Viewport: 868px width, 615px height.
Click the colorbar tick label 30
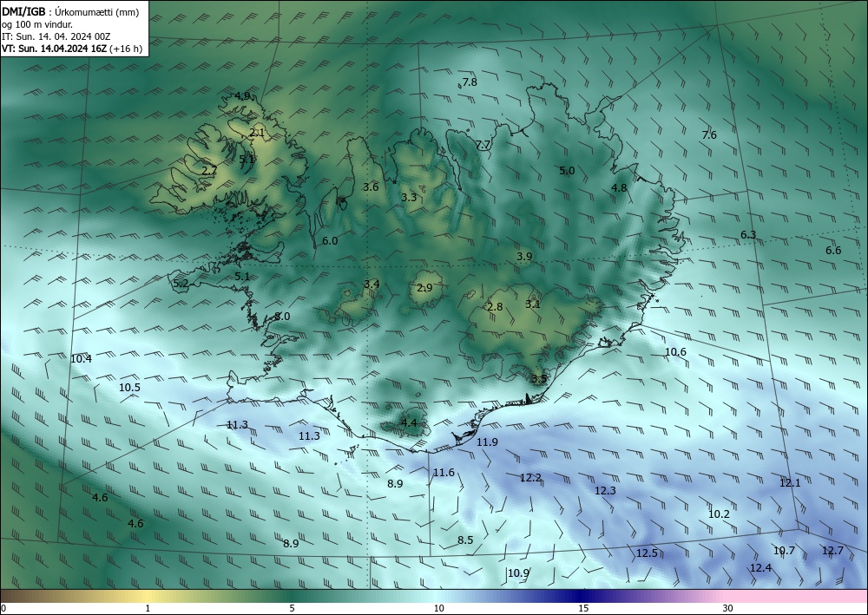pos(728,609)
